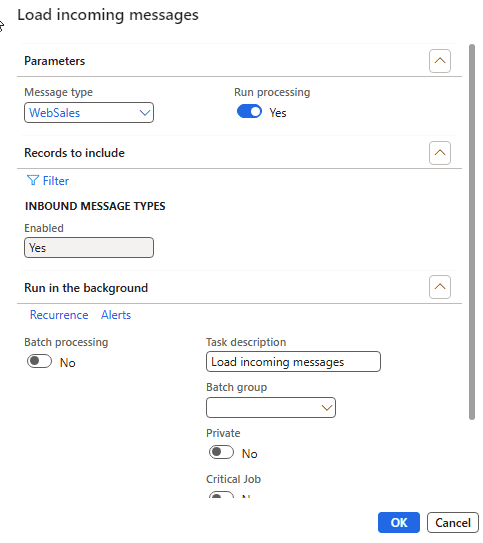Click the dialog vertical scrollbar
This screenshot has height=543, width=483.
point(472,232)
